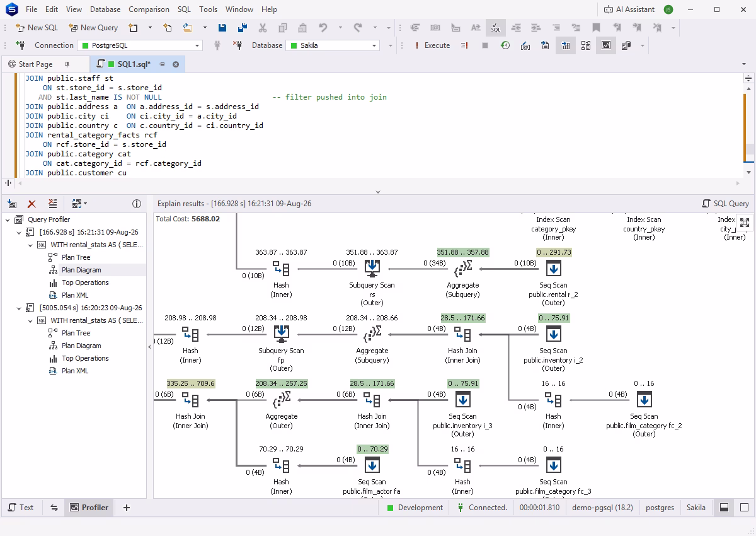Switch to the Text bottom tab

tap(21, 508)
